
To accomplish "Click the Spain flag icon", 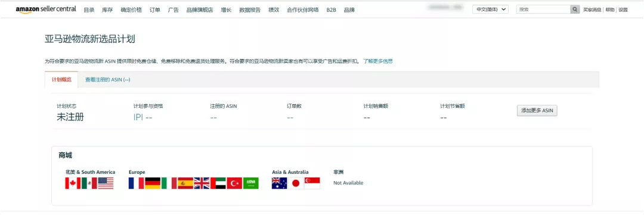I will (185, 183).
